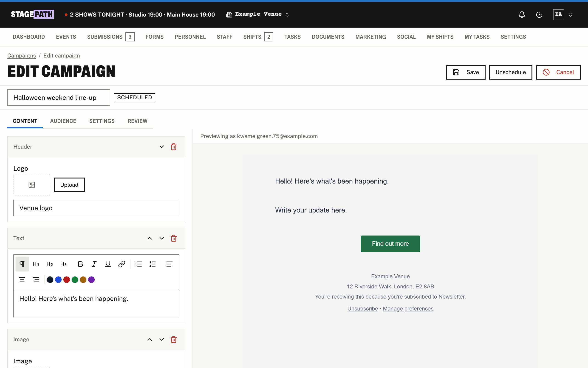
Task: Toggle dark mode moon icon
Action: [x=539, y=14]
